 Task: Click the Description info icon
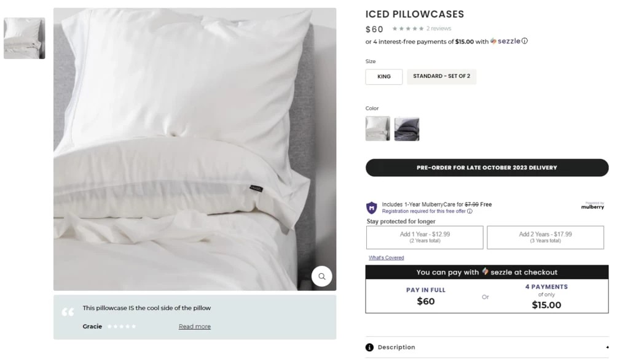coord(369,347)
